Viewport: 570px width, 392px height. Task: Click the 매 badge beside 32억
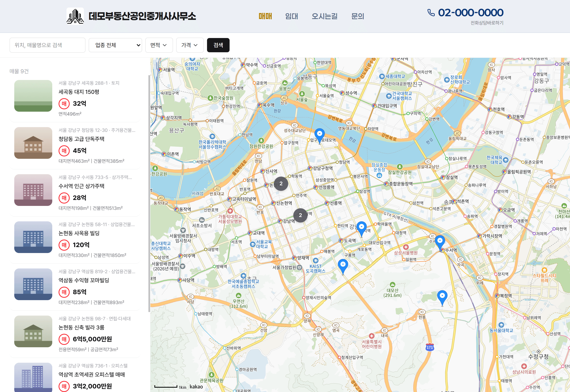coord(64,104)
